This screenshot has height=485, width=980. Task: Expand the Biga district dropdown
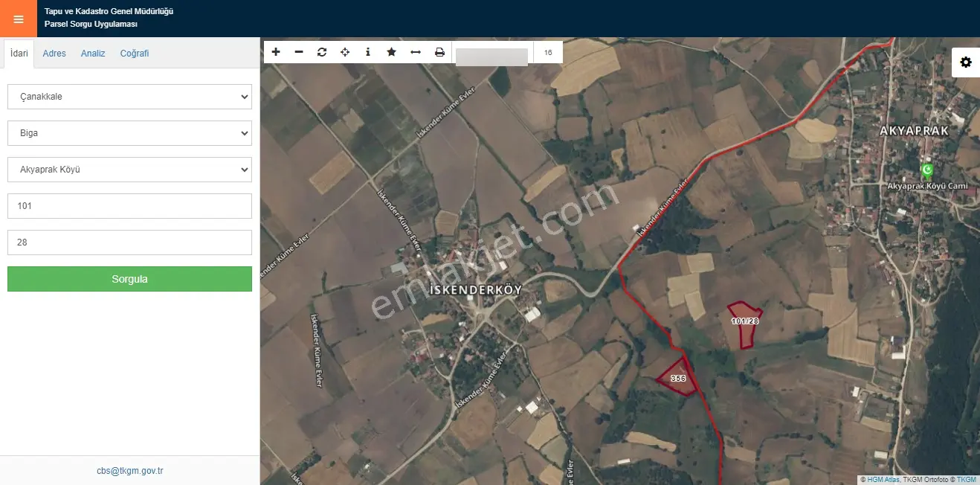click(129, 133)
